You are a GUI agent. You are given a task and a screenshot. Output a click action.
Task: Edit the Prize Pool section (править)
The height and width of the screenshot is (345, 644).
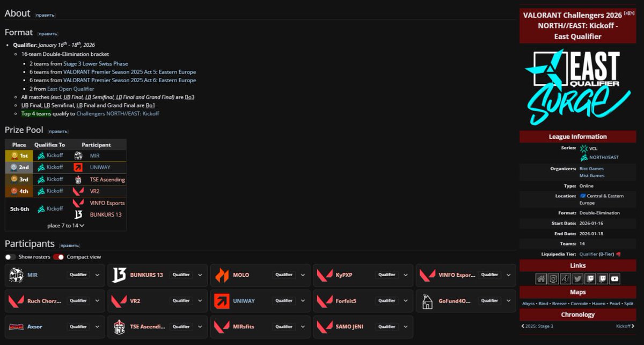58,131
